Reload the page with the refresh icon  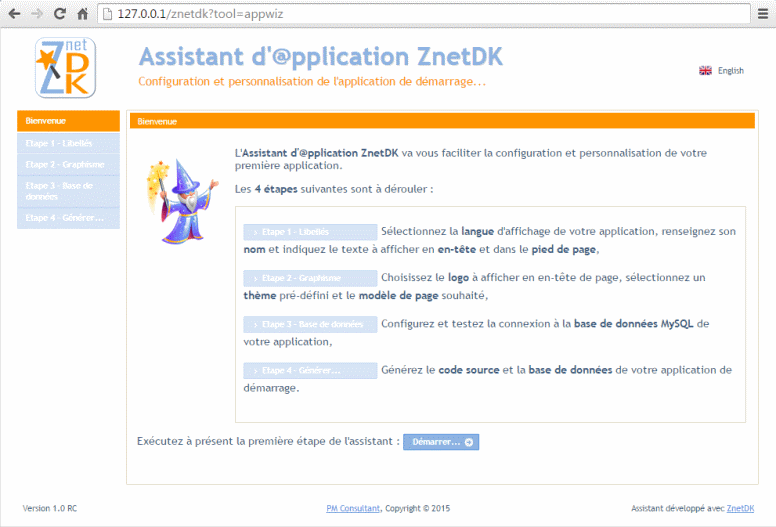tap(60, 14)
